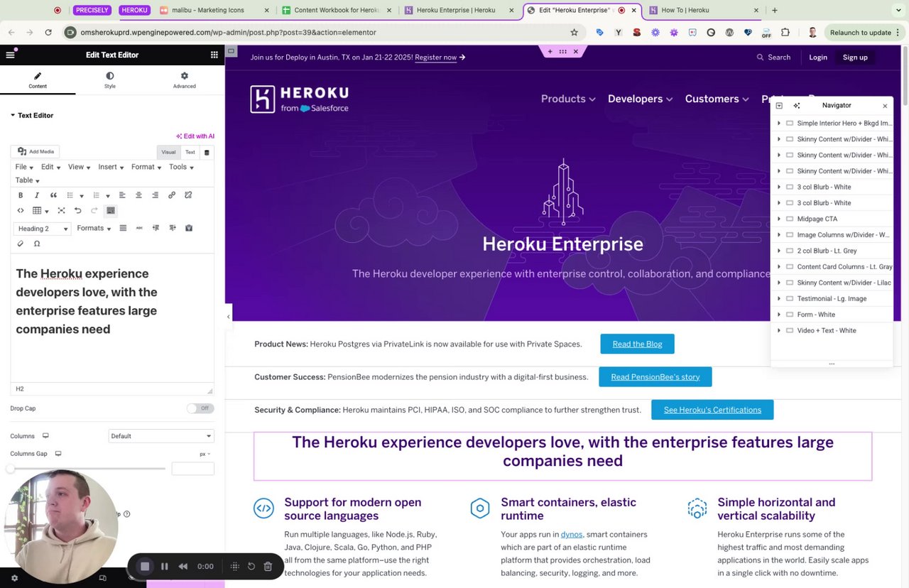
Task: Click the responsive mode icon at bottom
Action: (102, 578)
